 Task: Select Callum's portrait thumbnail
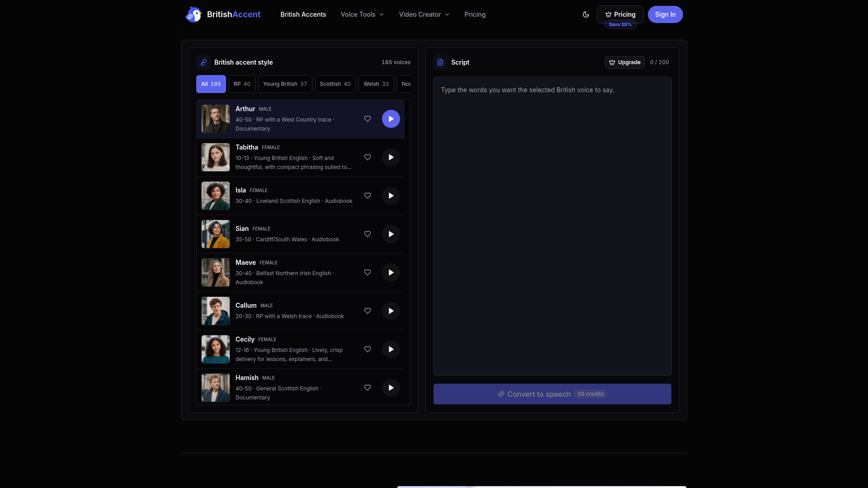coord(216,311)
